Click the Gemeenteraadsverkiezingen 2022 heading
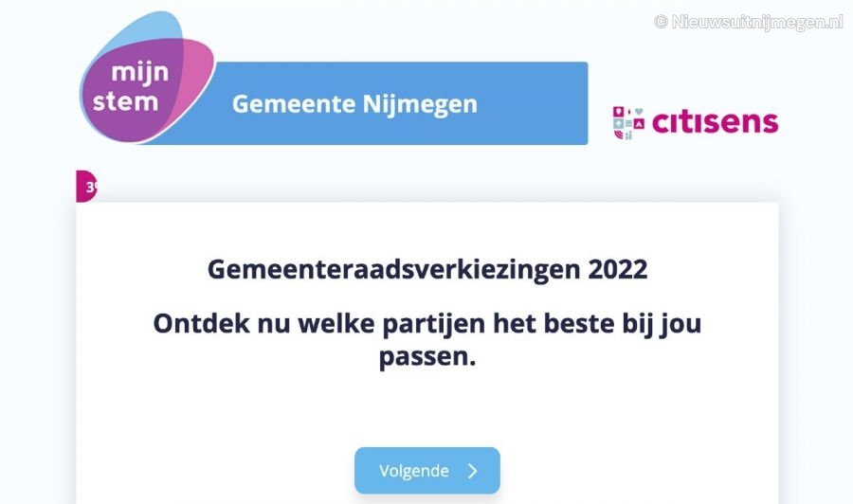 [427, 270]
